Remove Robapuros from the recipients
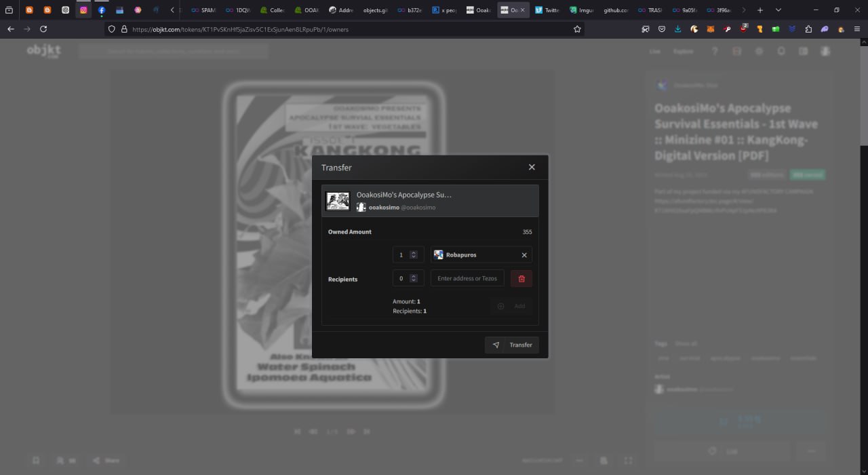This screenshot has width=868, height=475. pos(524,255)
